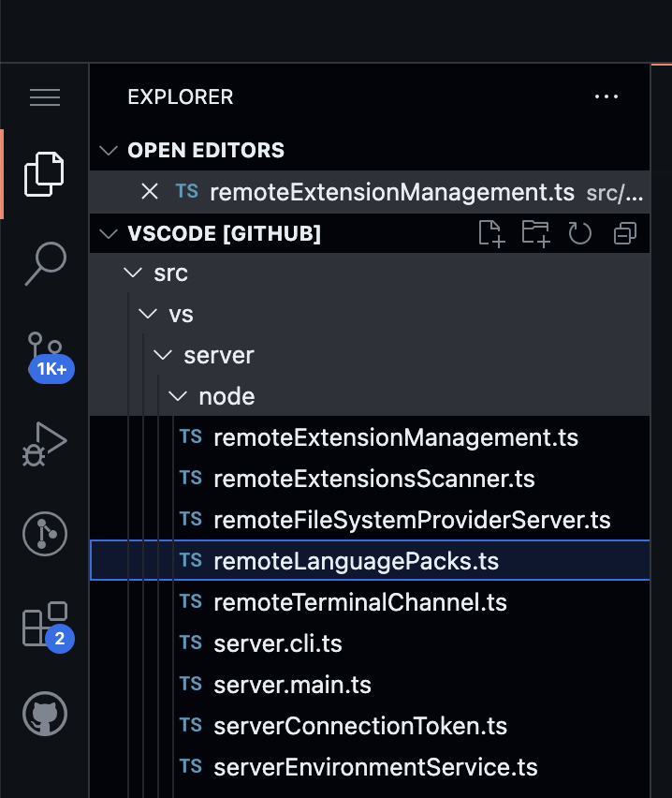Open remoteExtensionManagement.ts in node folder

(x=370, y=437)
